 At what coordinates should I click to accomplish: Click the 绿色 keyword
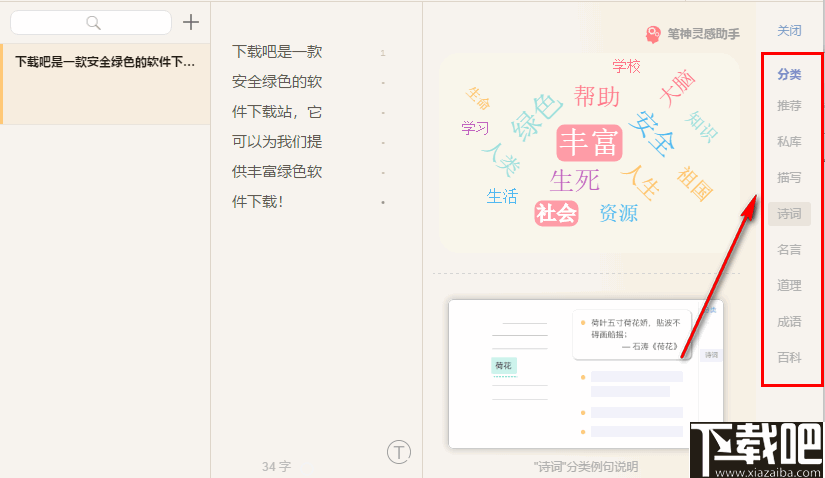[x=536, y=117]
